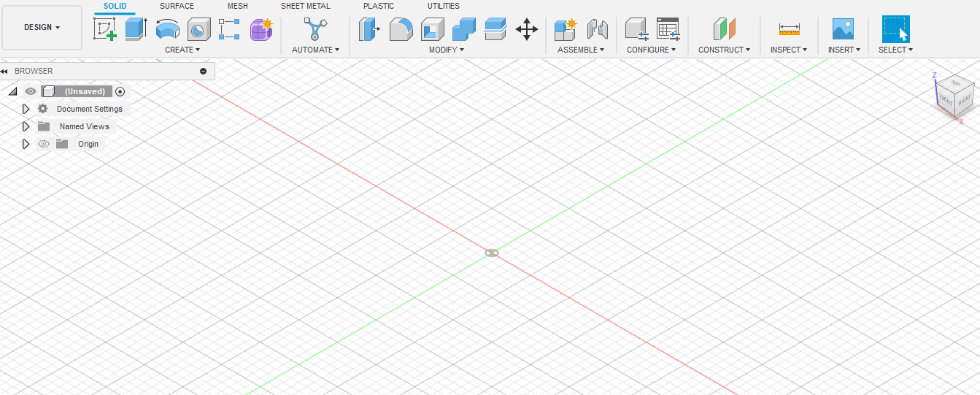The image size is (980, 395).
Task: Select the Joint tool icon
Action: coord(597,29)
